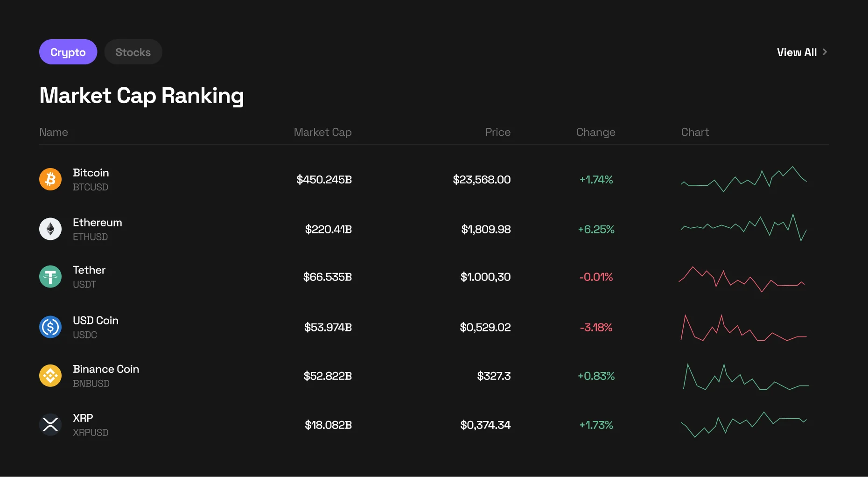Click the Bitcoin orange logo icon

click(50, 180)
